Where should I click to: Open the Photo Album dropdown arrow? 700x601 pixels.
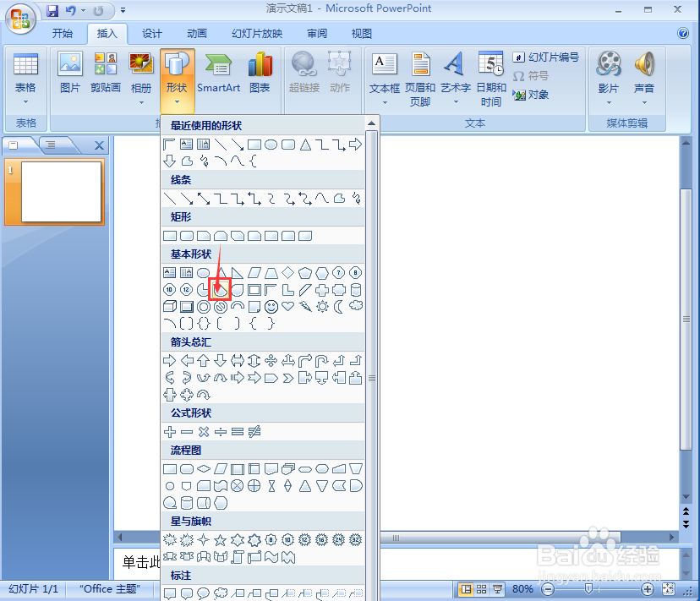pos(141,102)
